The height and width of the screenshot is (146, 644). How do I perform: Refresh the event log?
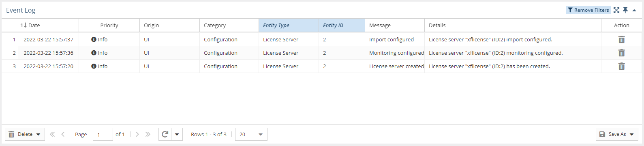165,134
